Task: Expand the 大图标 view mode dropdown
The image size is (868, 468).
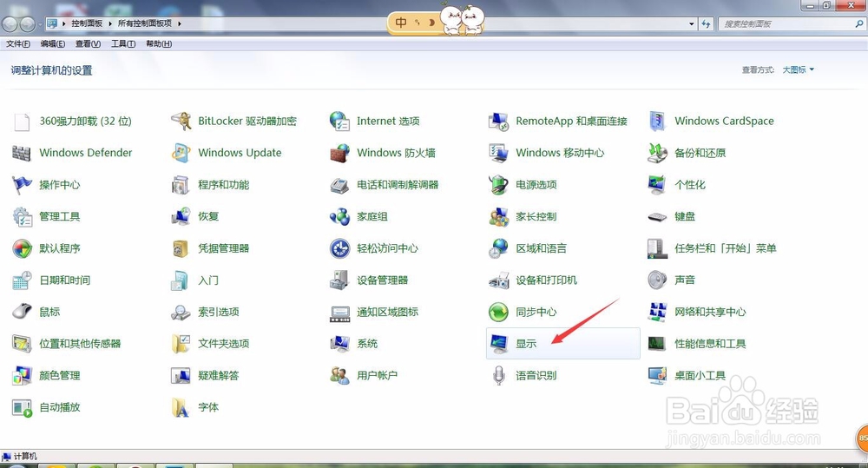Action: pos(799,69)
